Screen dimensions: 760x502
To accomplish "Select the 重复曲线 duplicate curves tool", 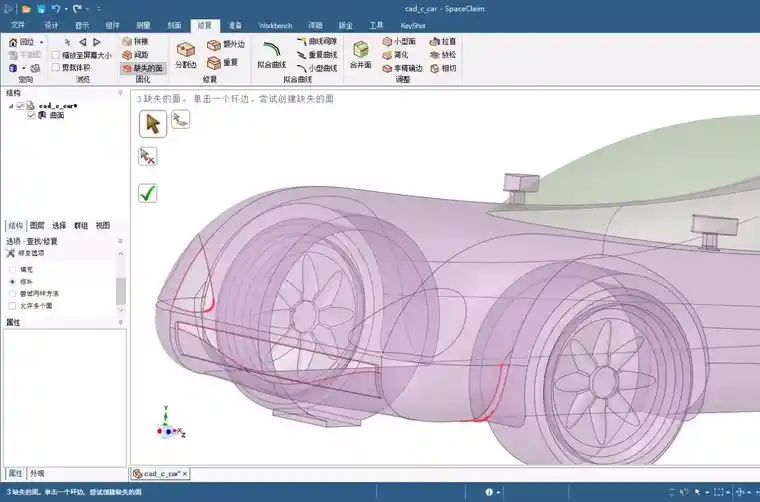I will pyautogui.click(x=317, y=55).
